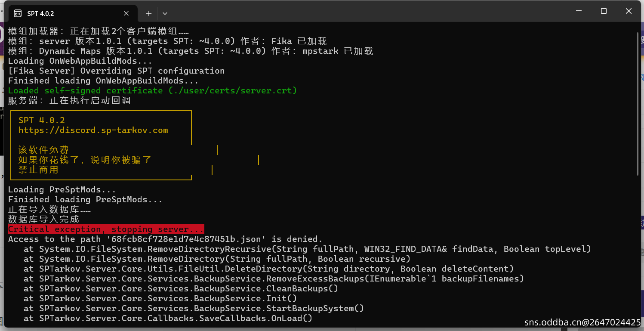Close the SPT 4.0.2 tab
The height and width of the screenshot is (331, 644).
pyautogui.click(x=126, y=13)
